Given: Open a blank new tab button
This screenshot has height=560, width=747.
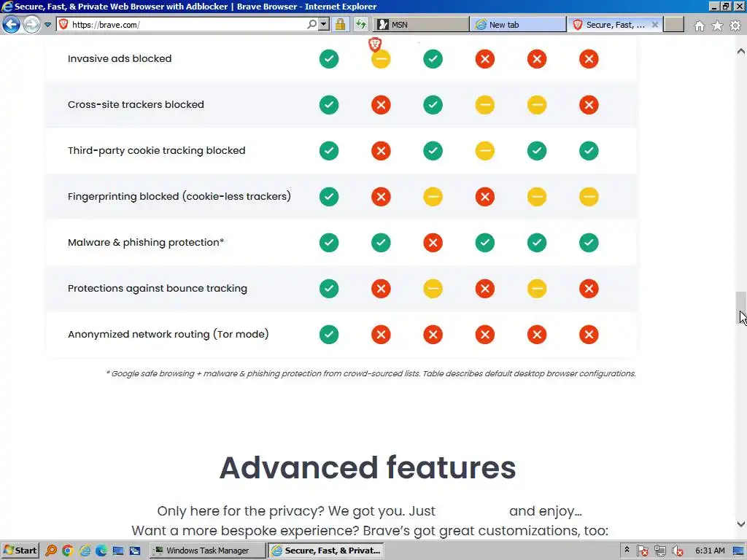Looking at the screenshot, I should pos(673,25).
